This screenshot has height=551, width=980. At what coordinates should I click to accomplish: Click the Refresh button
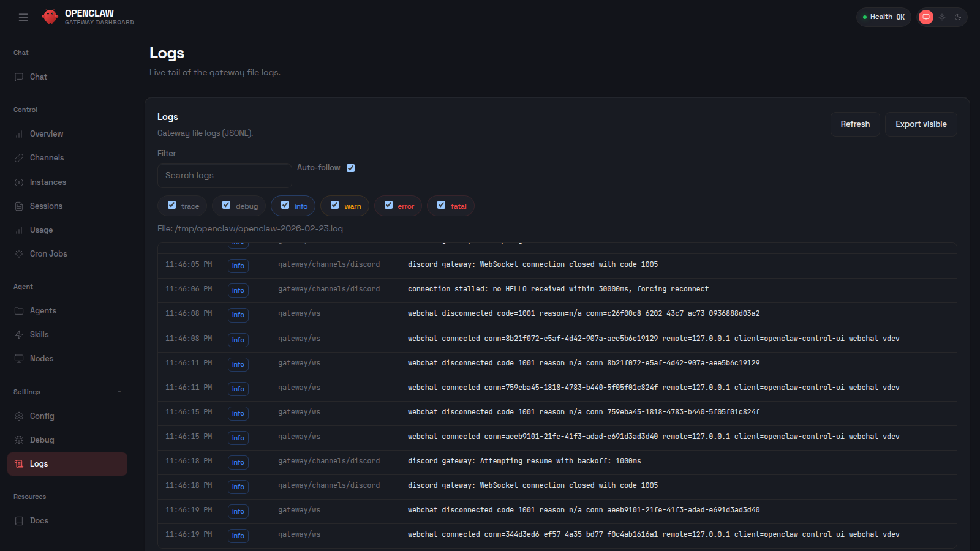[855, 124]
